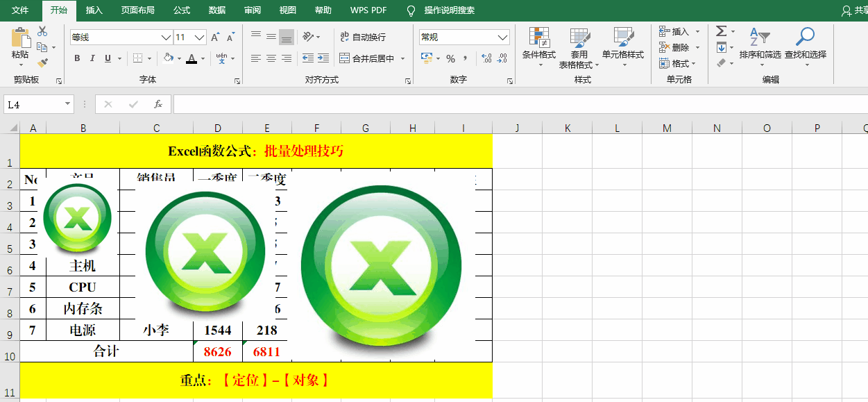The height and width of the screenshot is (402, 868).
Task: Click the decrease decimal icon
Action: click(x=502, y=58)
